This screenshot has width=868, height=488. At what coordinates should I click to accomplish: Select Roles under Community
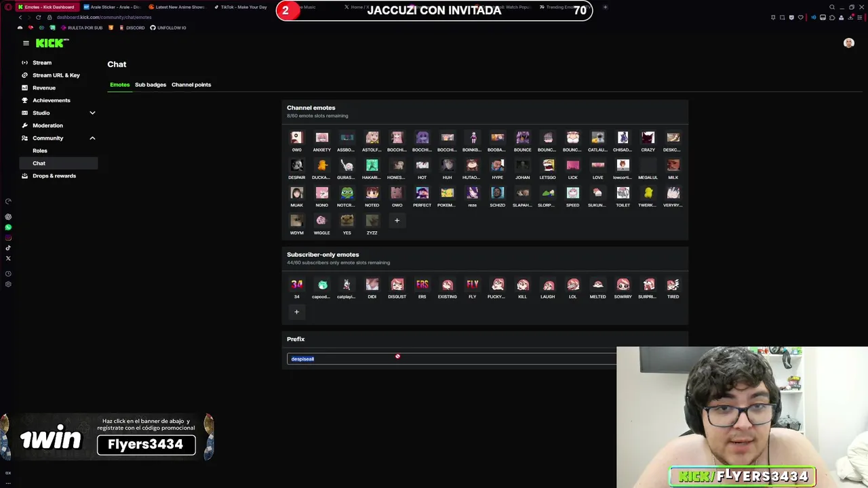(x=40, y=150)
